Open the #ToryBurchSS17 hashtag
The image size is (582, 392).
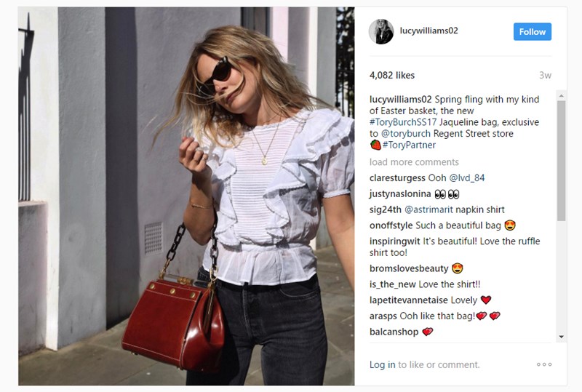click(403, 122)
